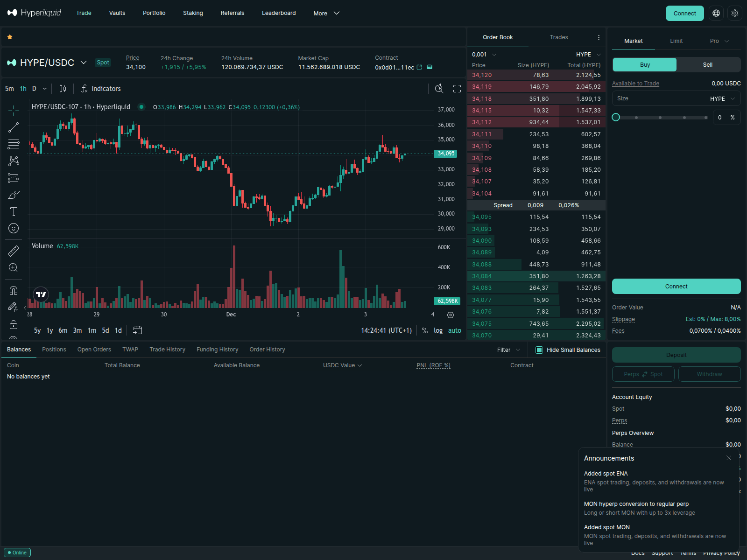Viewport: 747px width, 560px height.
Task: Select the horizontal lines tool
Action: click(x=14, y=144)
